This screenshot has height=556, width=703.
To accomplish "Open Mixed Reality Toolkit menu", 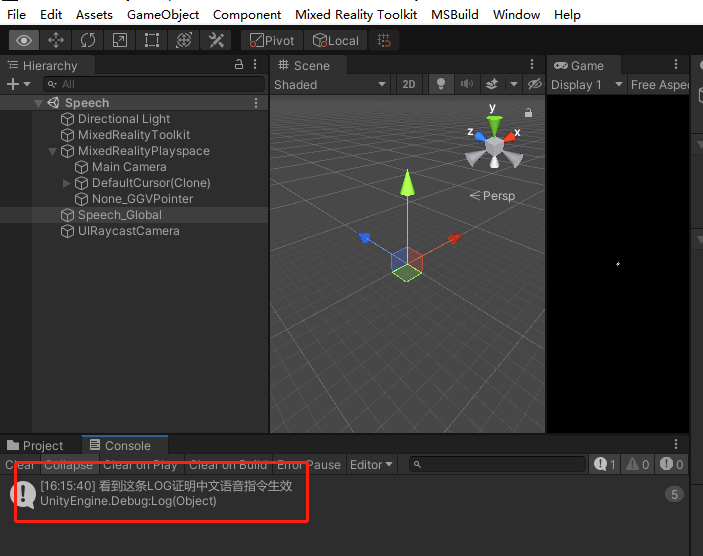I will click(356, 15).
